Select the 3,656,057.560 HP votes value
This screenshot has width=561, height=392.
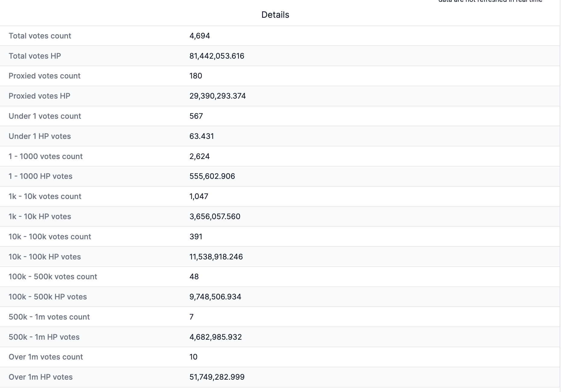pyautogui.click(x=215, y=216)
